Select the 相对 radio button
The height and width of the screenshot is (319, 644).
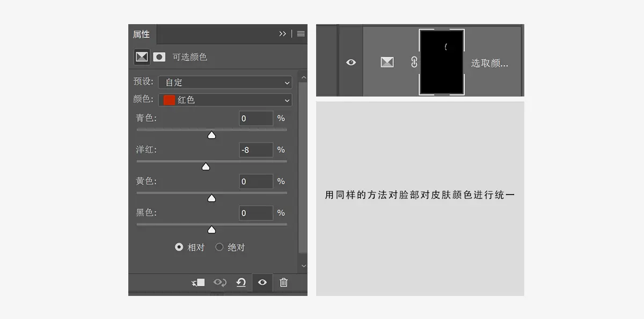pos(179,247)
